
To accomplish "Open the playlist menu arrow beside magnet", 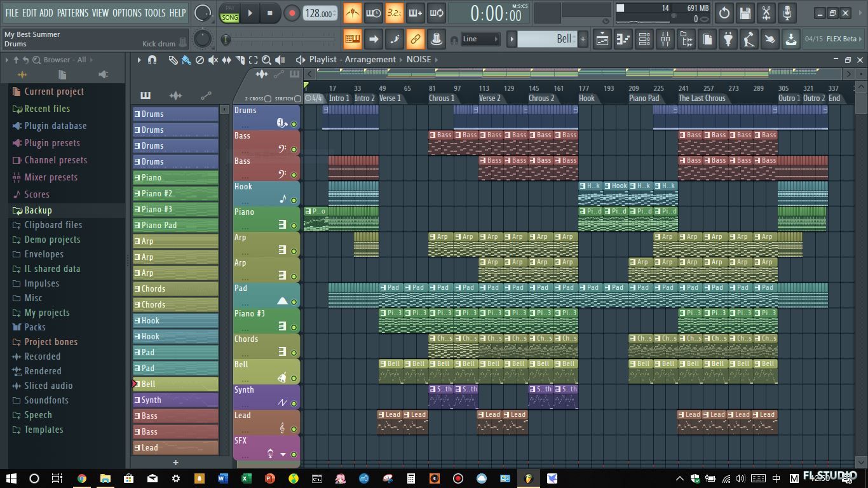I will (139, 60).
